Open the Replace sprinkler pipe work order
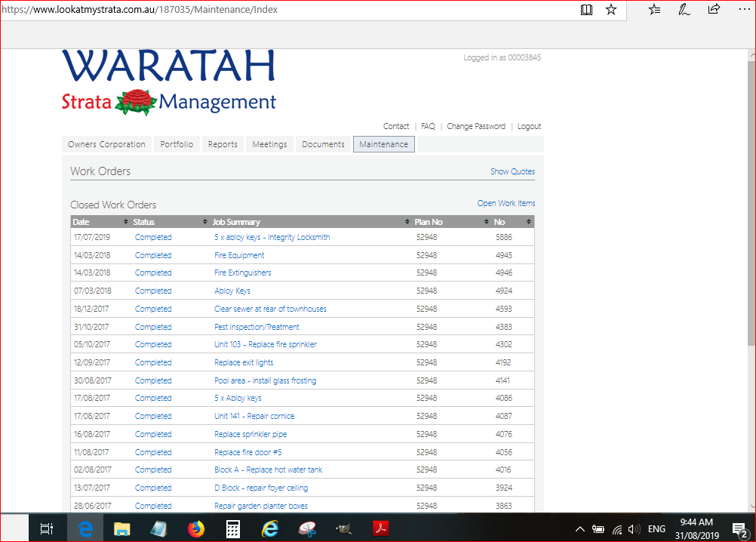The image size is (756, 542). (250, 434)
